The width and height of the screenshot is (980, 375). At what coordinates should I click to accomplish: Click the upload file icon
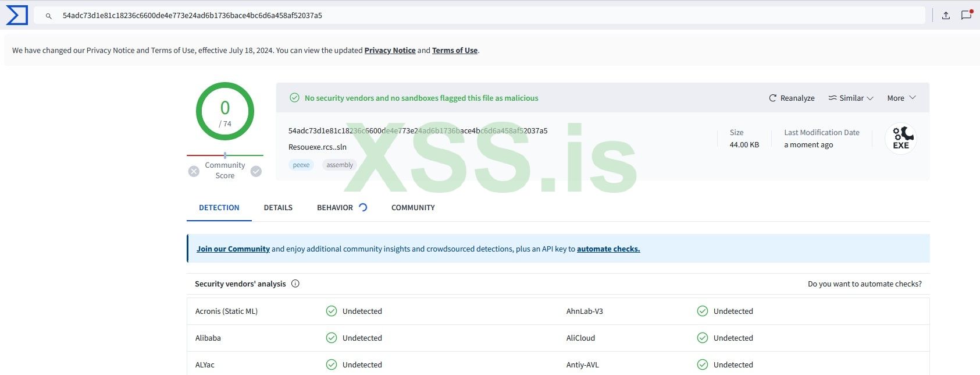pos(946,16)
